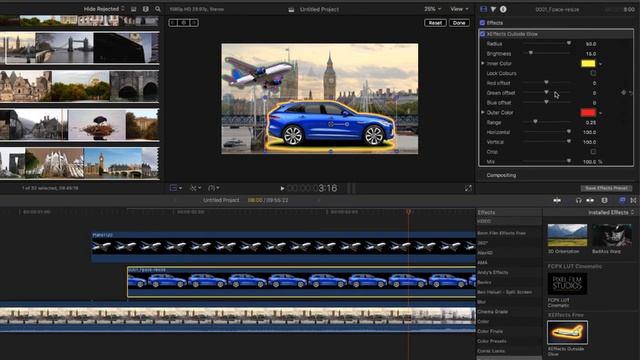This screenshot has width=640, height=360.
Task: Select the Cinema Grade effects category
Action: 493,312
